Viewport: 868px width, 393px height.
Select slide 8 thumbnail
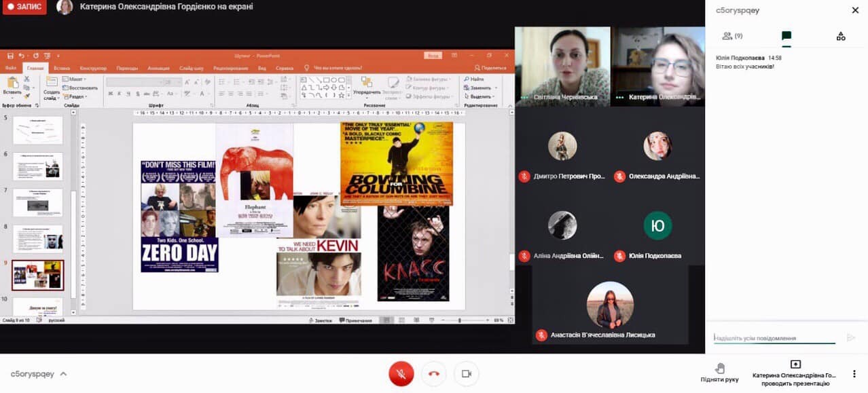[38, 239]
